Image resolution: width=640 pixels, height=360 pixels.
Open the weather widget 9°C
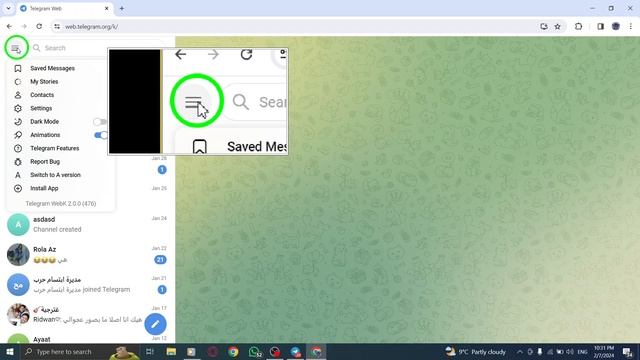click(476, 351)
